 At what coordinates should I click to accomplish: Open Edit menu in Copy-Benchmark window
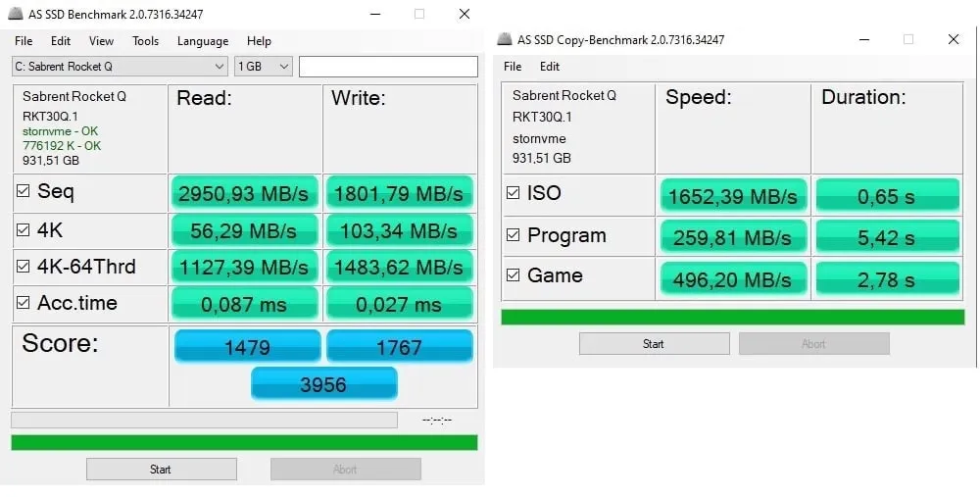(550, 67)
